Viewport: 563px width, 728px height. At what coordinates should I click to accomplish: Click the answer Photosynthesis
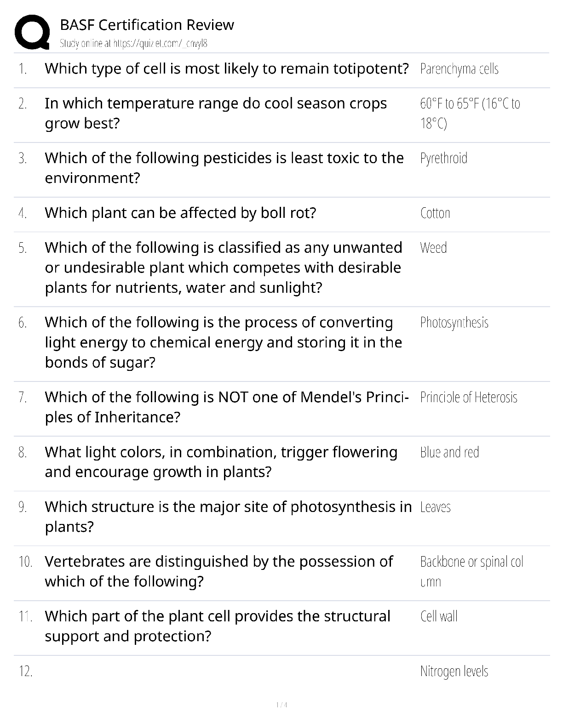(x=454, y=323)
